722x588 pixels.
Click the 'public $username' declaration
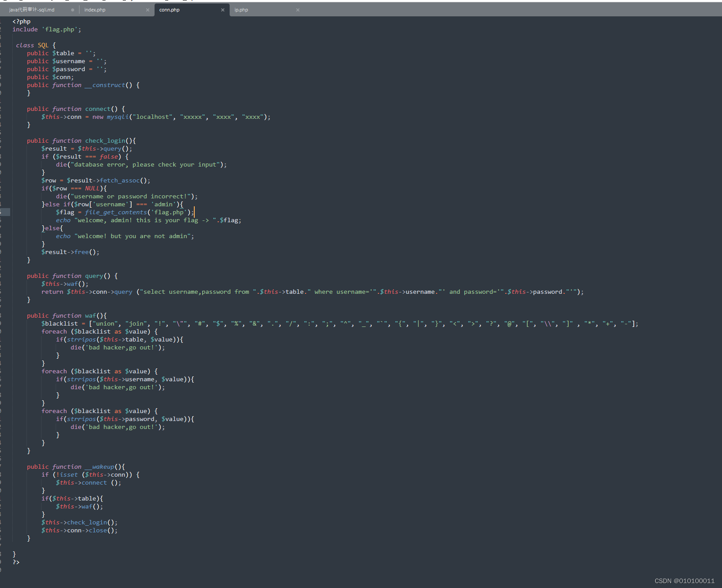[67, 61]
